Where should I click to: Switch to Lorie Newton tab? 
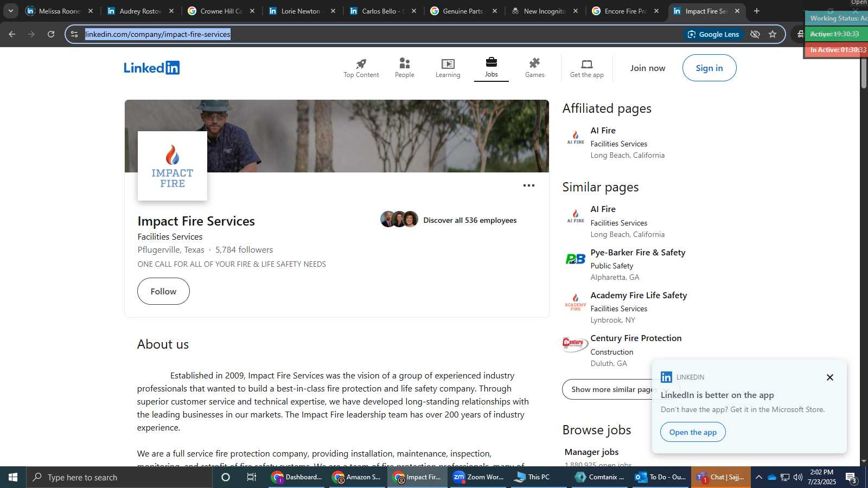[x=302, y=11]
